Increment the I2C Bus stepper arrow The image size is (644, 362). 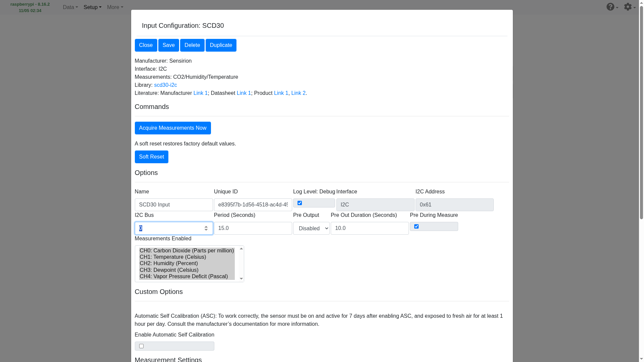[x=206, y=227]
